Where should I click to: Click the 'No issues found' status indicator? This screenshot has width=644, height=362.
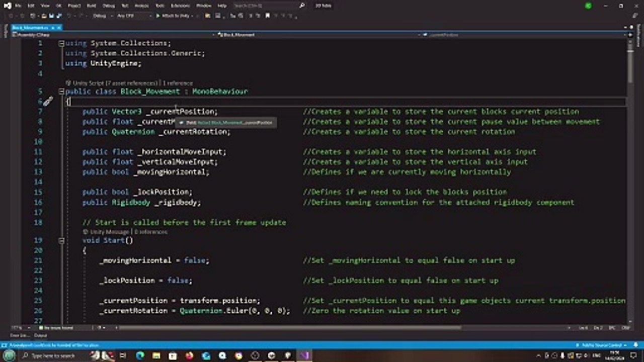point(56,328)
